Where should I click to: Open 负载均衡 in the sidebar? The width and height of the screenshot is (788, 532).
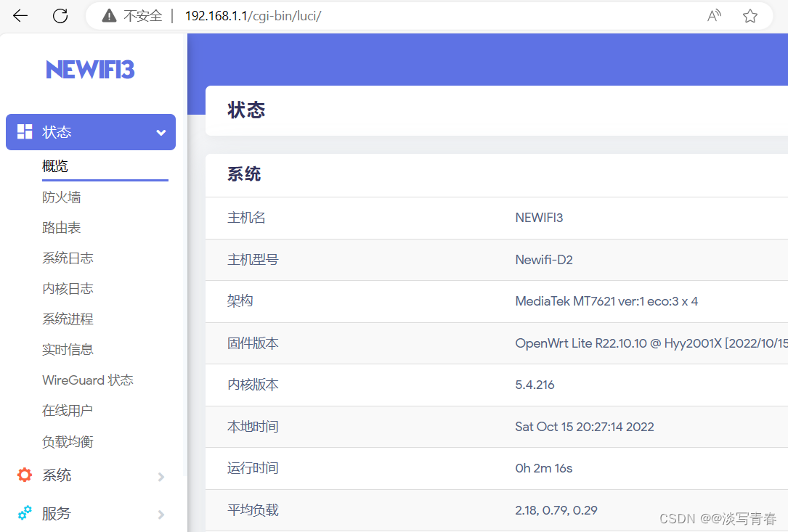(x=68, y=442)
